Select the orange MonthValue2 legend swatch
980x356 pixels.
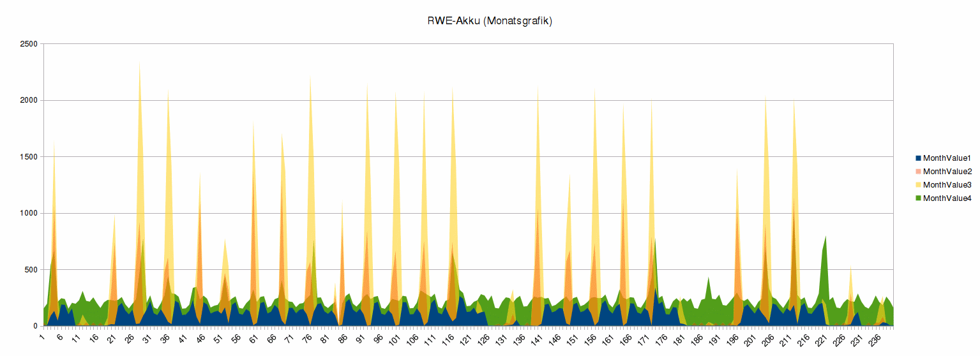point(918,171)
